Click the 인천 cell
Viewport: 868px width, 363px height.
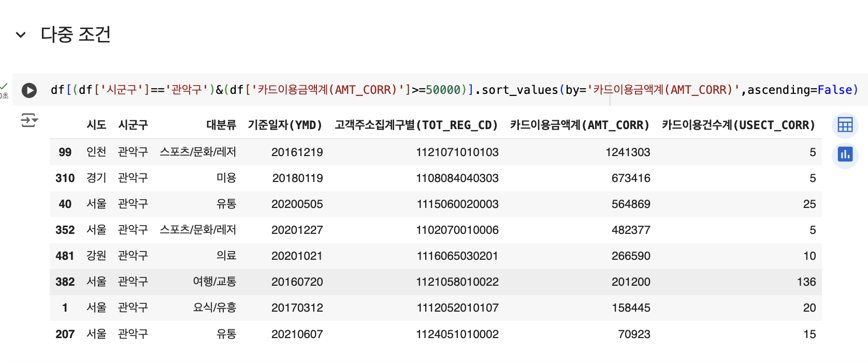click(x=96, y=152)
